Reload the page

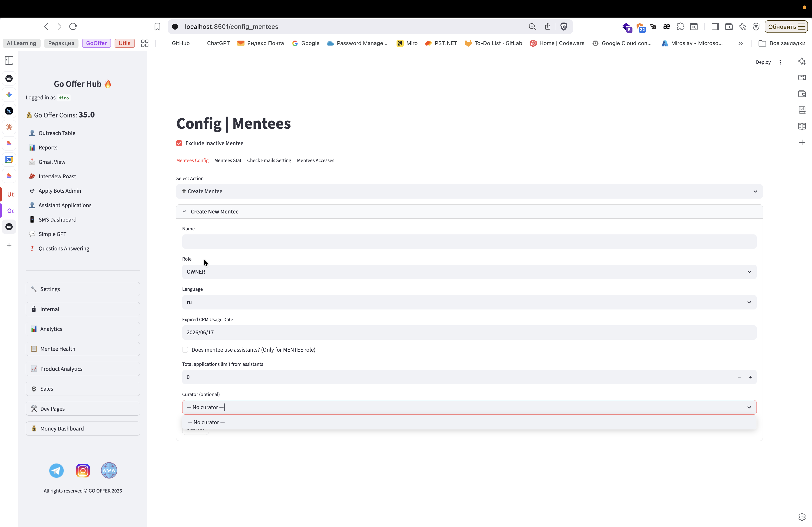click(73, 27)
